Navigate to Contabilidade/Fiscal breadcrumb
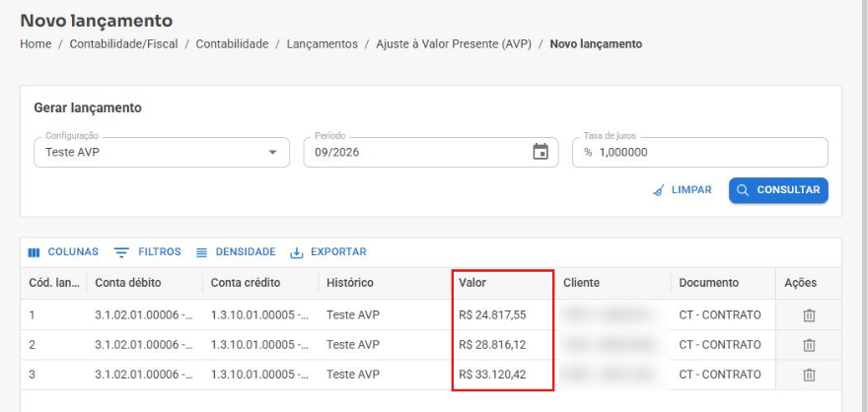Image resolution: width=868 pixels, height=412 pixels. 123,44
